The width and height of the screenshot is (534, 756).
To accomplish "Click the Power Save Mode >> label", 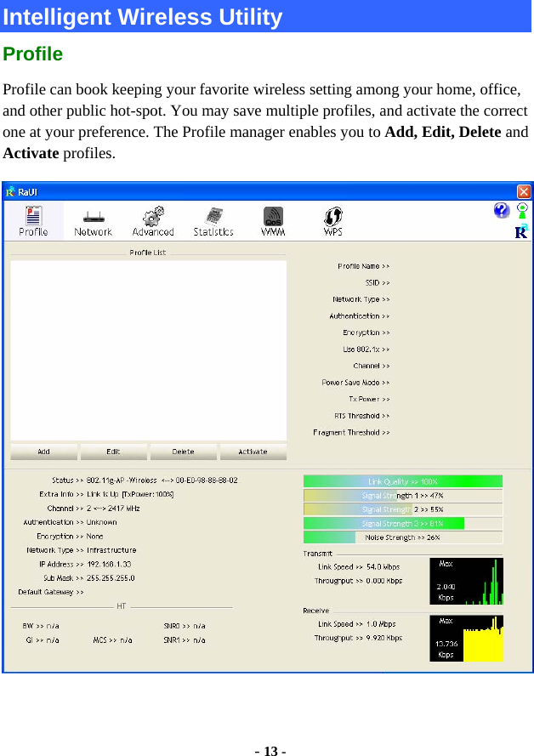I will click(355, 383).
